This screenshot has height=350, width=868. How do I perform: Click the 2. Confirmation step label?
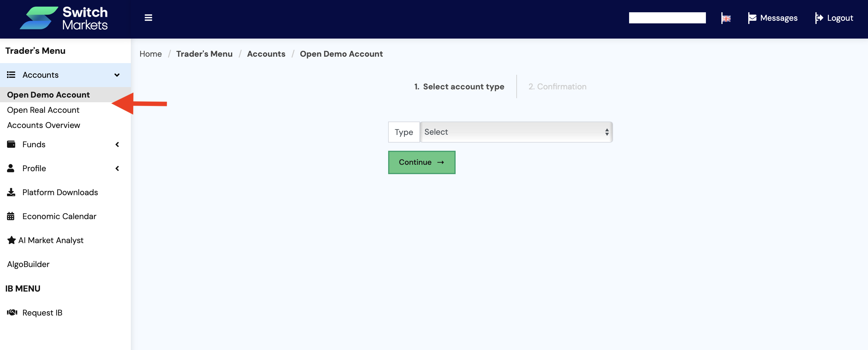click(557, 87)
